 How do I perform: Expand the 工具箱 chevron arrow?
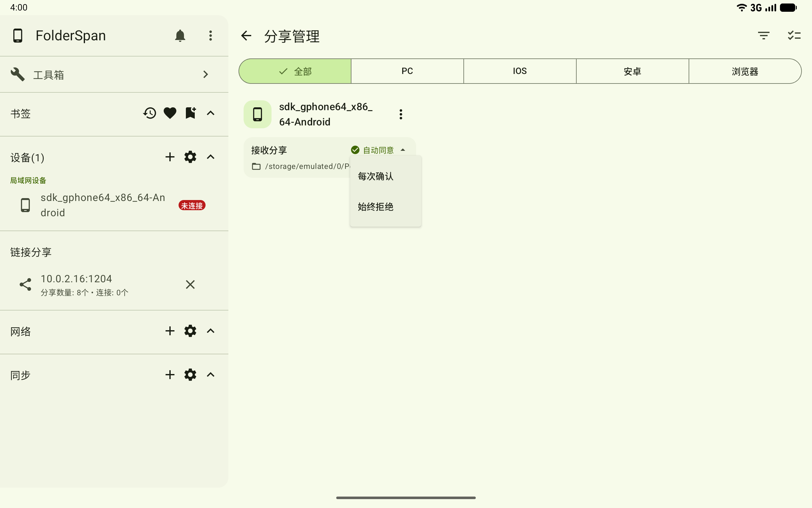click(206, 74)
